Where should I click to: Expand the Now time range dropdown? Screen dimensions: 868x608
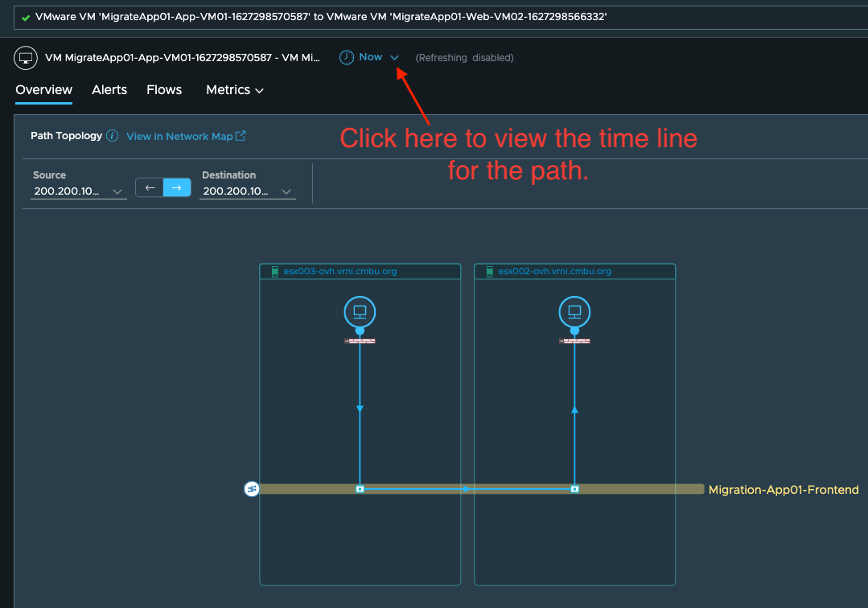(x=395, y=58)
